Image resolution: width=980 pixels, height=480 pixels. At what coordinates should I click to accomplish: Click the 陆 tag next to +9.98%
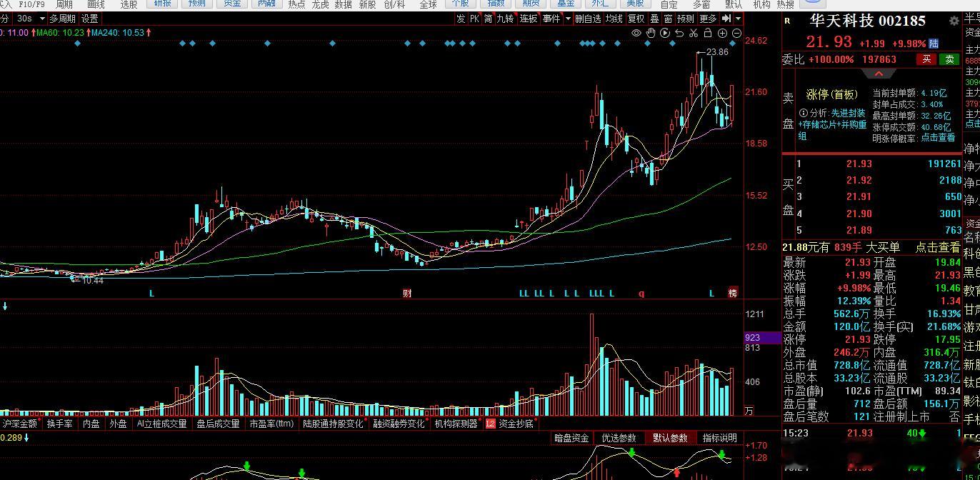click(934, 44)
